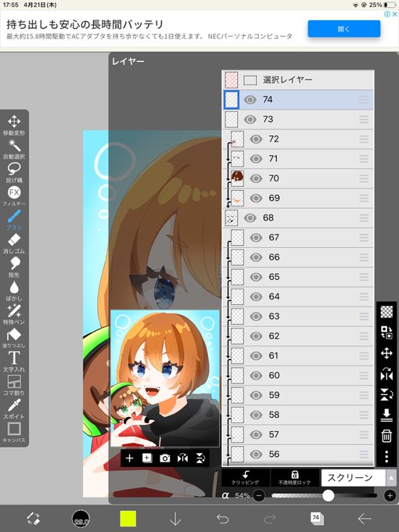Select the Special Pen tool
The image size is (399, 532).
pos(14,314)
